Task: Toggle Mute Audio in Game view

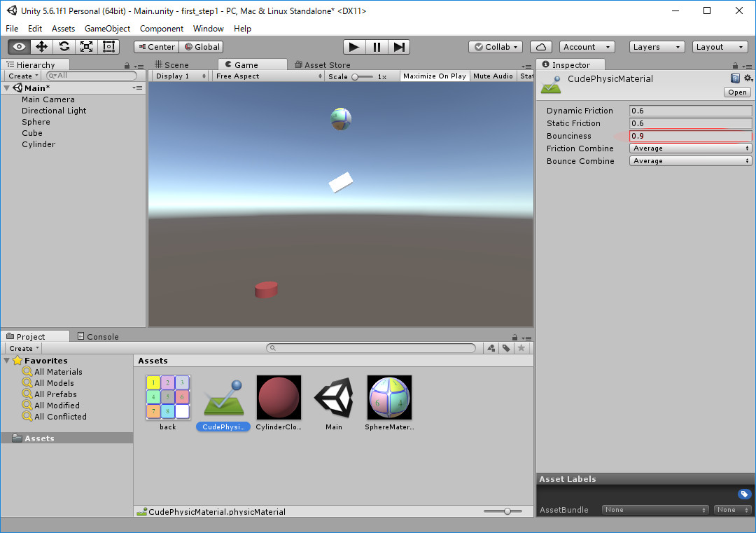Action: click(x=493, y=76)
